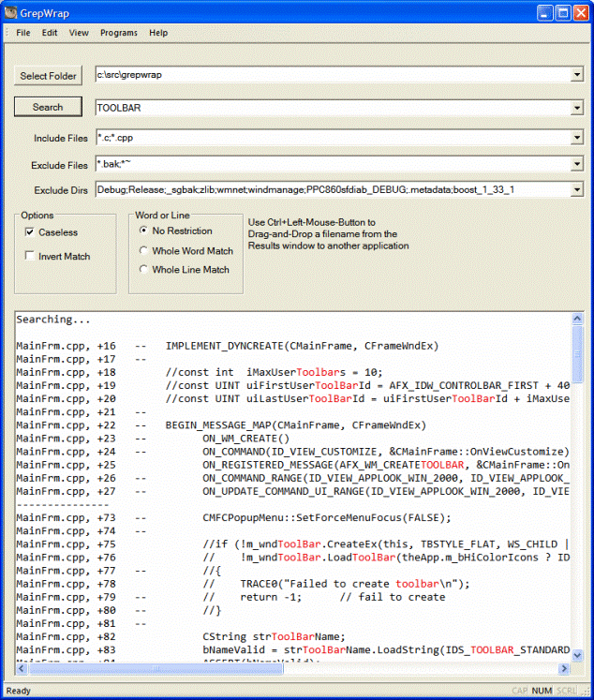This screenshot has height=700, width=594.
Task: Click the GrepWrap title bar app icon
Action: (10, 12)
